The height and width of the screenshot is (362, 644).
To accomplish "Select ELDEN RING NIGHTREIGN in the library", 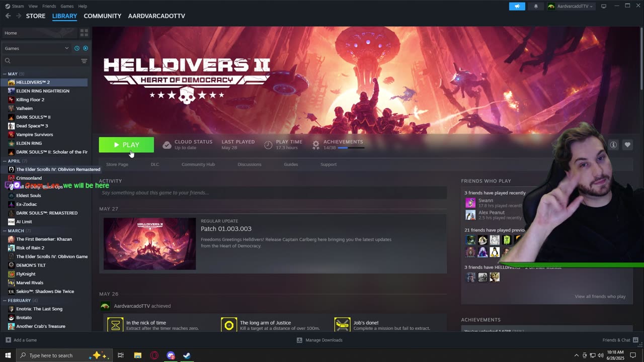I will pyautogui.click(x=43, y=91).
